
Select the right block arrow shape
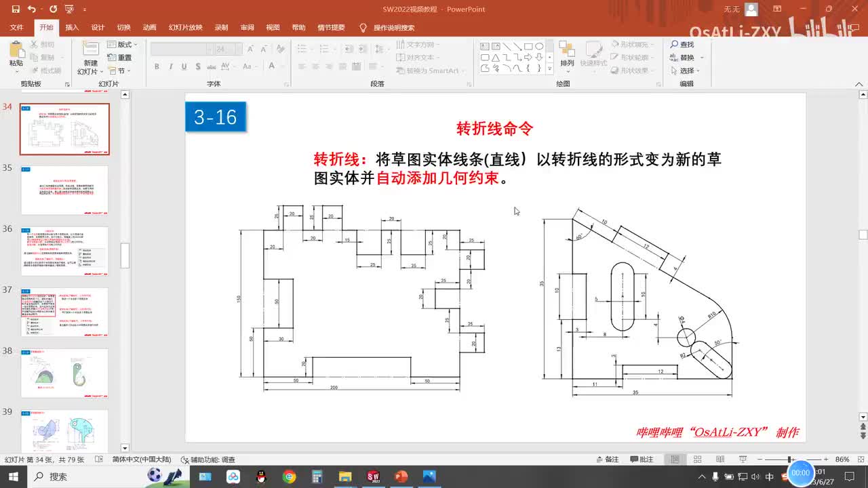coord(528,58)
